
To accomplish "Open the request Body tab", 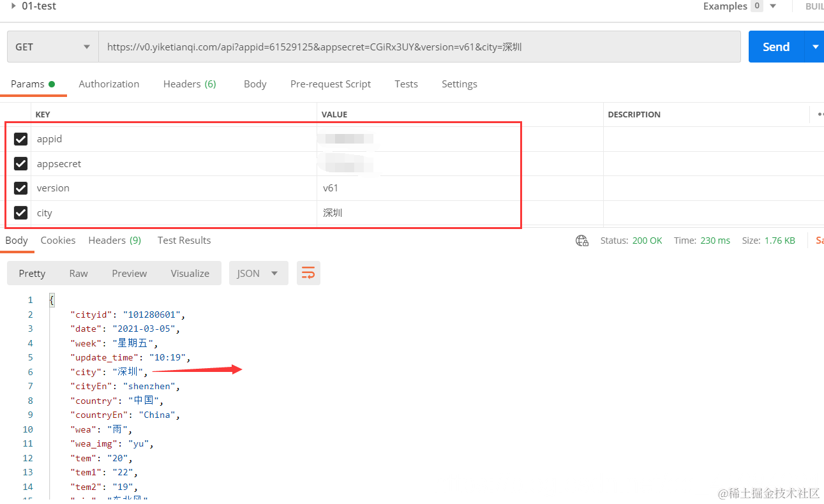I will coord(255,84).
